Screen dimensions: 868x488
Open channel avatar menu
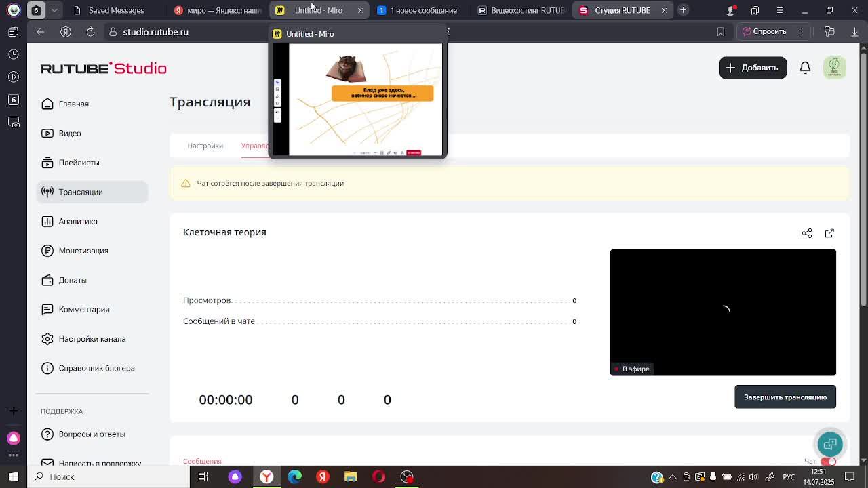pyautogui.click(x=834, y=68)
